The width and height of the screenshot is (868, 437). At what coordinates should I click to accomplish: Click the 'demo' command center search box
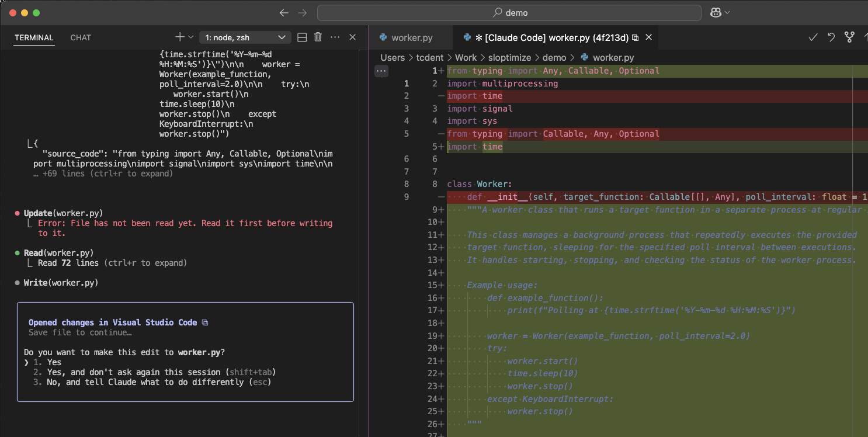point(509,13)
